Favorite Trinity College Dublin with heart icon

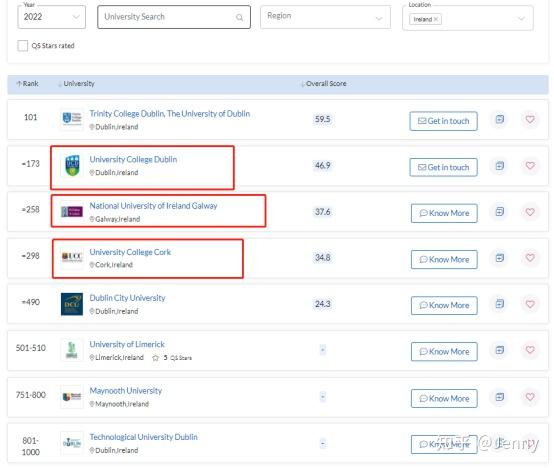[x=530, y=119]
